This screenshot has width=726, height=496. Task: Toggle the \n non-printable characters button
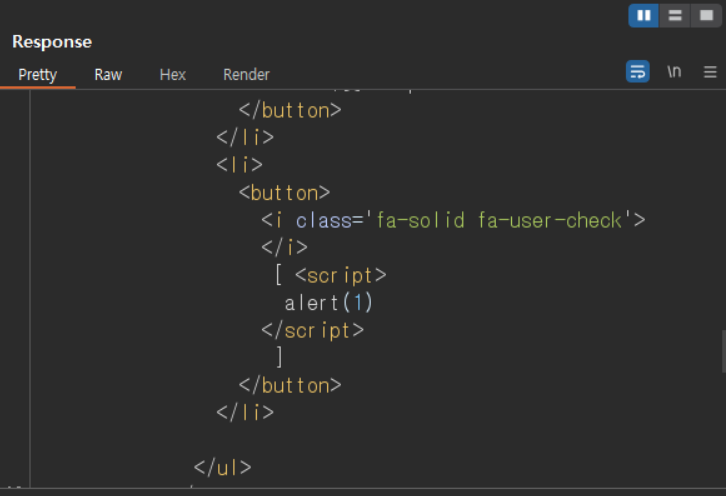click(x=674, y=71)
